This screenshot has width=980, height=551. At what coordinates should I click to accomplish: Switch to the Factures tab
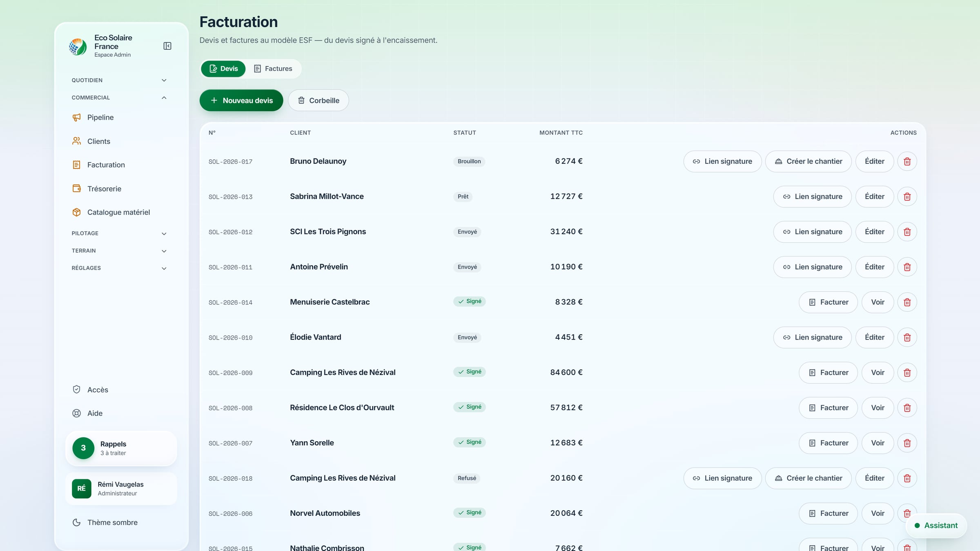(273, 69)
